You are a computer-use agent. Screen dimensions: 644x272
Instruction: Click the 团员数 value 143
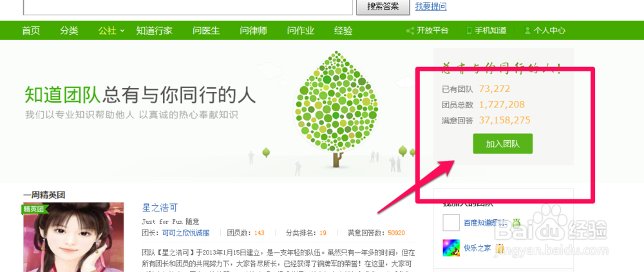pyautogui.click(x=259, y=233)
